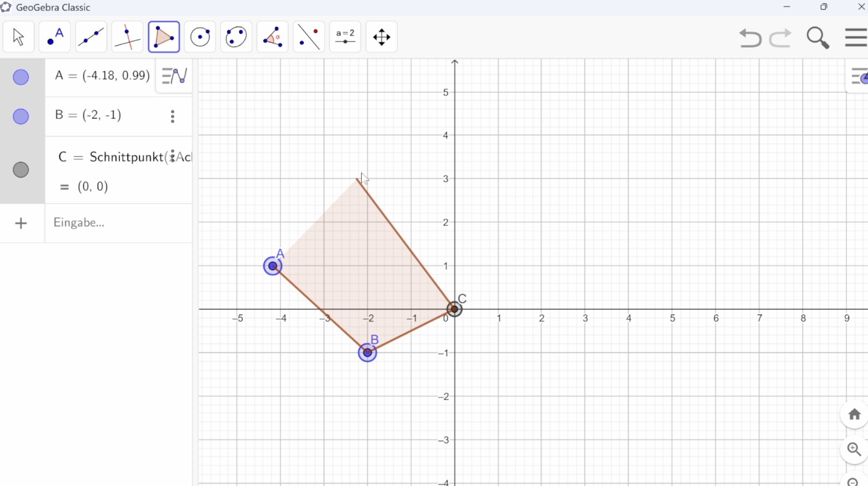
Task: Select the Perpendicular Line tool
Action: coord(127,37)
